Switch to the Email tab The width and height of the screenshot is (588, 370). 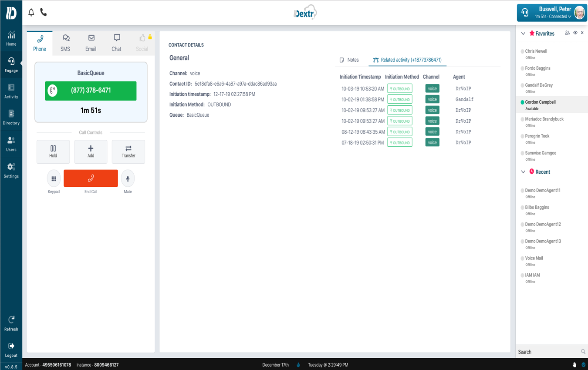pyautogui.click(x=91, y=43)
